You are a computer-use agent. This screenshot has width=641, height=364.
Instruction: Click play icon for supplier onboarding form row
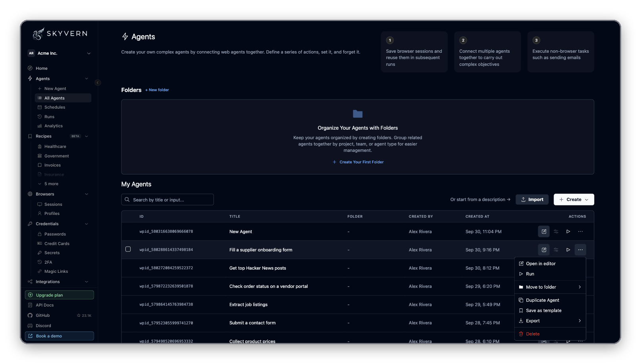click(568, 250)
